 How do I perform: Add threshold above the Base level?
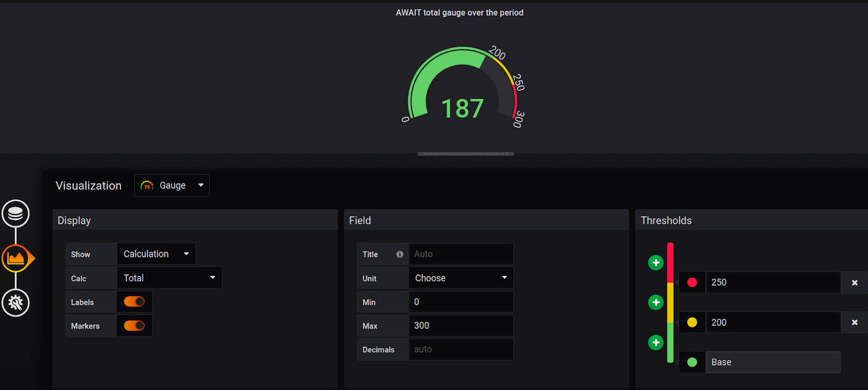click(x=656, y=343)
